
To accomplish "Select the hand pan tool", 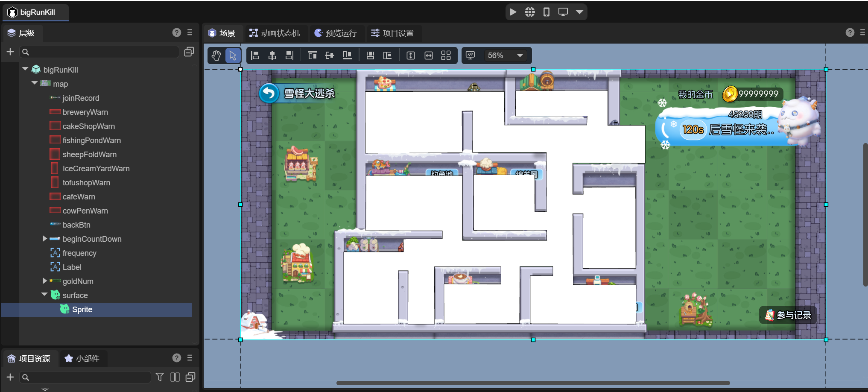I will (x=216, y=56).
